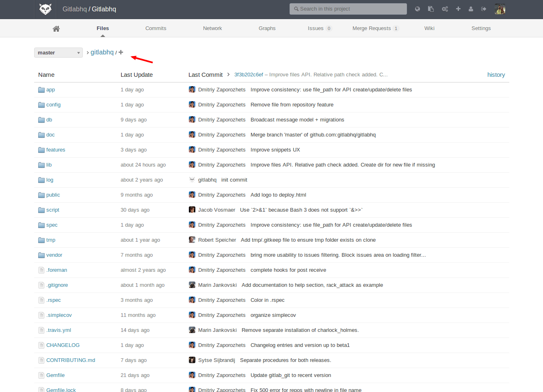Screen dimensions: 543x392
Task: Click the new project plus icon in header
Action: click(x=458, y=9)
